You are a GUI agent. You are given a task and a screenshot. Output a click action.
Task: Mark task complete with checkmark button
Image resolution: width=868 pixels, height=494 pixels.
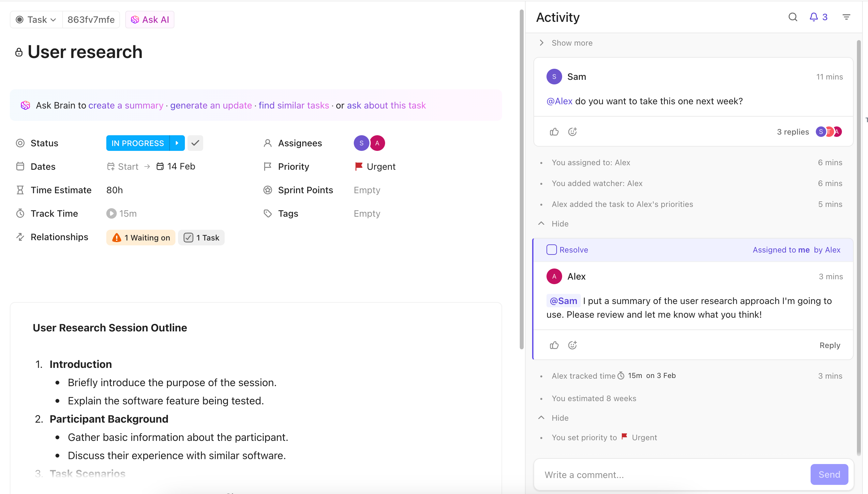[x=195, y=143]
